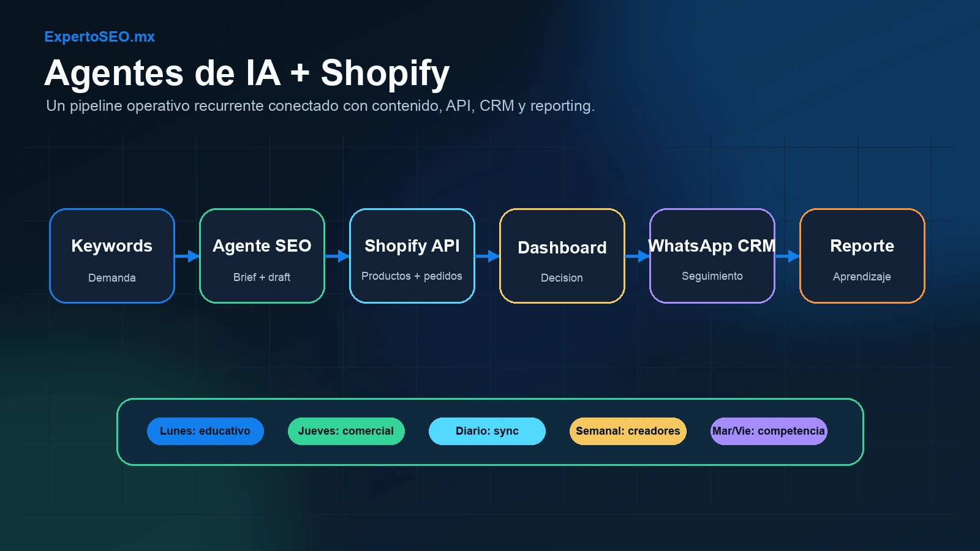Click the arrow from Keywords to Agente SEO

[187, 256]
